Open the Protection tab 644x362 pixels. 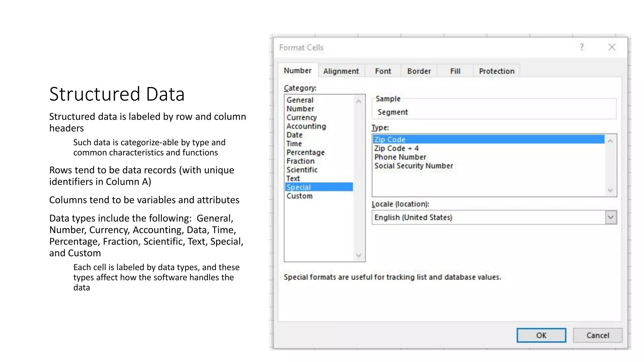(x=497, y=71)
